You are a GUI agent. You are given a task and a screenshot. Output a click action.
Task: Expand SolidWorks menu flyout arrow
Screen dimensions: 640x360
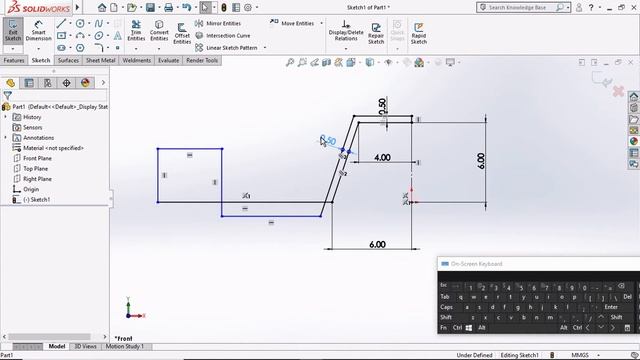pos(77,7)
